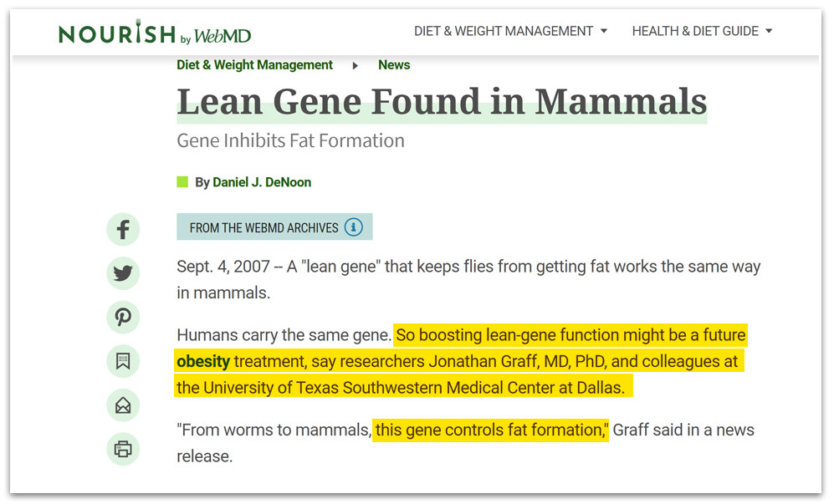Open Diet & Weight Management menu
This screenshot has width=834, height=504.
tap(503, 31)
